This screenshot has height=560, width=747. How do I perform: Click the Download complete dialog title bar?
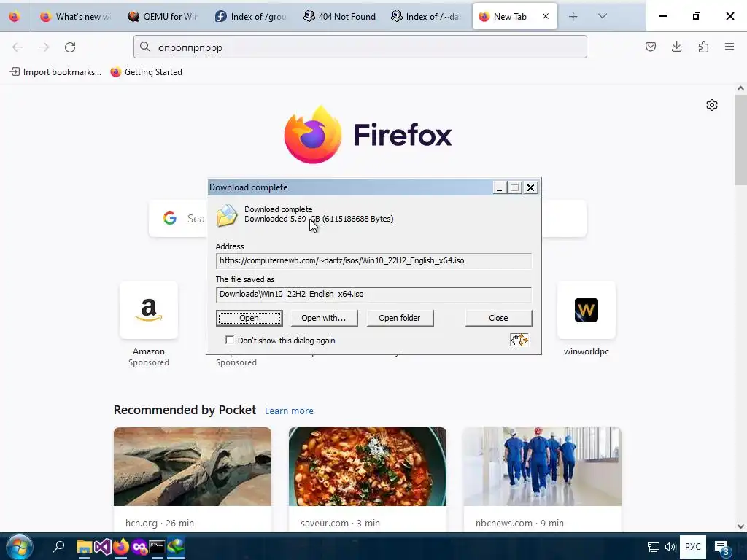pyautogui.click(x=350, y=187)
